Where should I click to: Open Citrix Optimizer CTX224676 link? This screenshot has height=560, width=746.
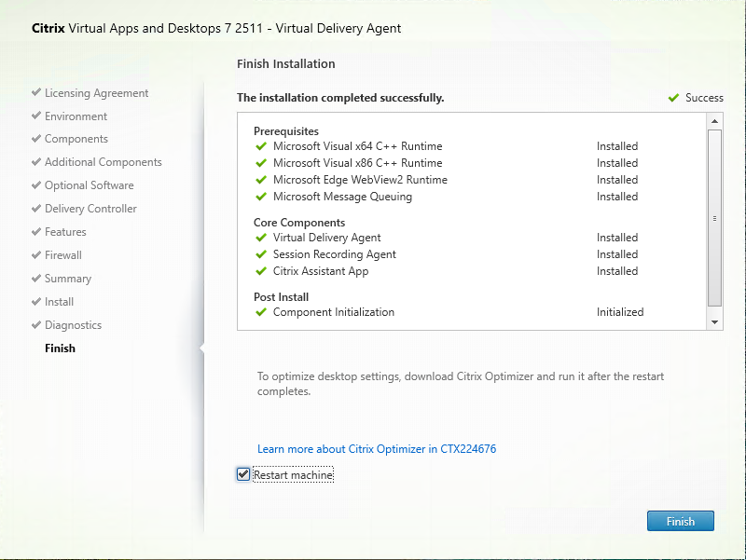[377, 449]
